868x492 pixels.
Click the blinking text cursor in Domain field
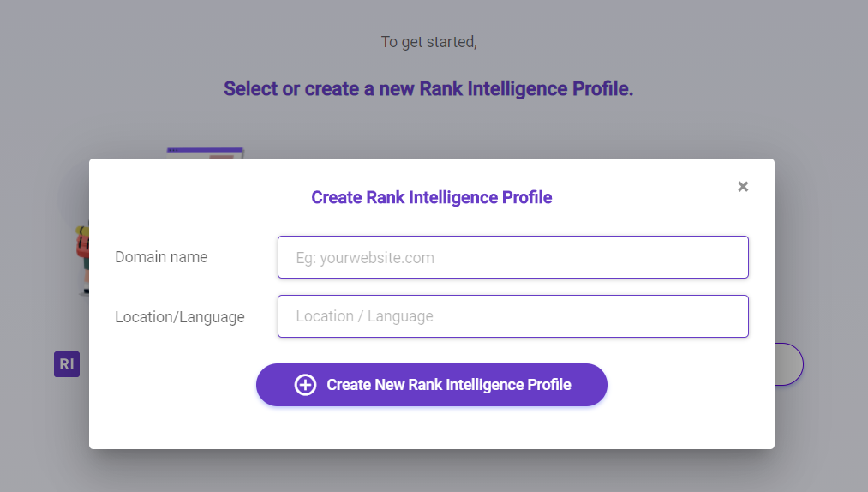tap(296, 258)
